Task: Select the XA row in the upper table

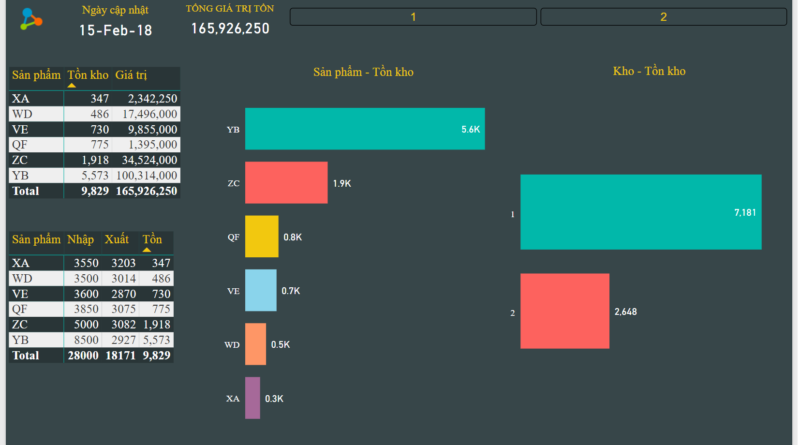Action: pos(94,99)
